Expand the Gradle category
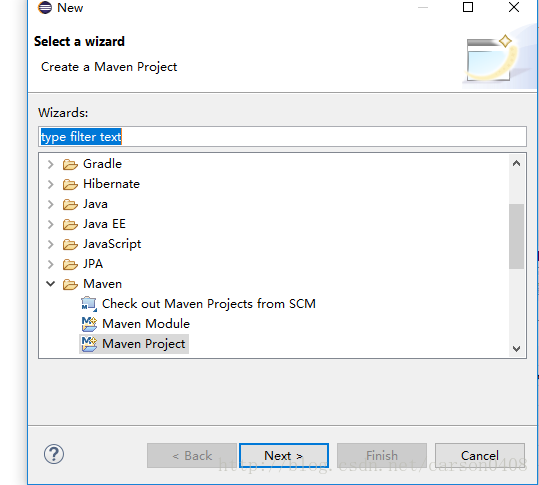 click(x=51, y=164)
